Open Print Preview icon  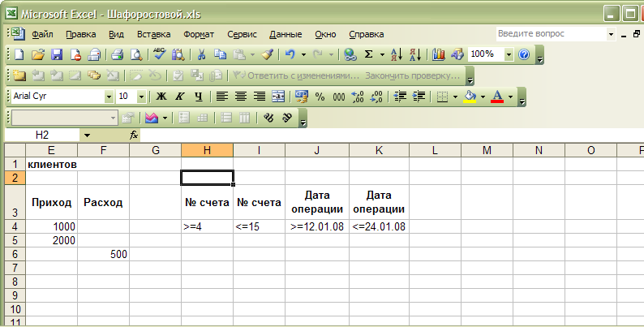(x=136, y=54)
